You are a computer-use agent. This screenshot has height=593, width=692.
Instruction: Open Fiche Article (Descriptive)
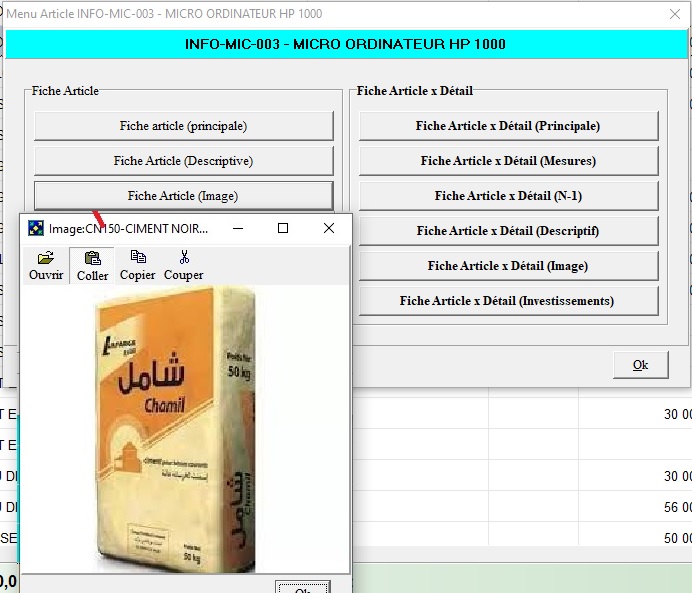[x=183, y=161]
